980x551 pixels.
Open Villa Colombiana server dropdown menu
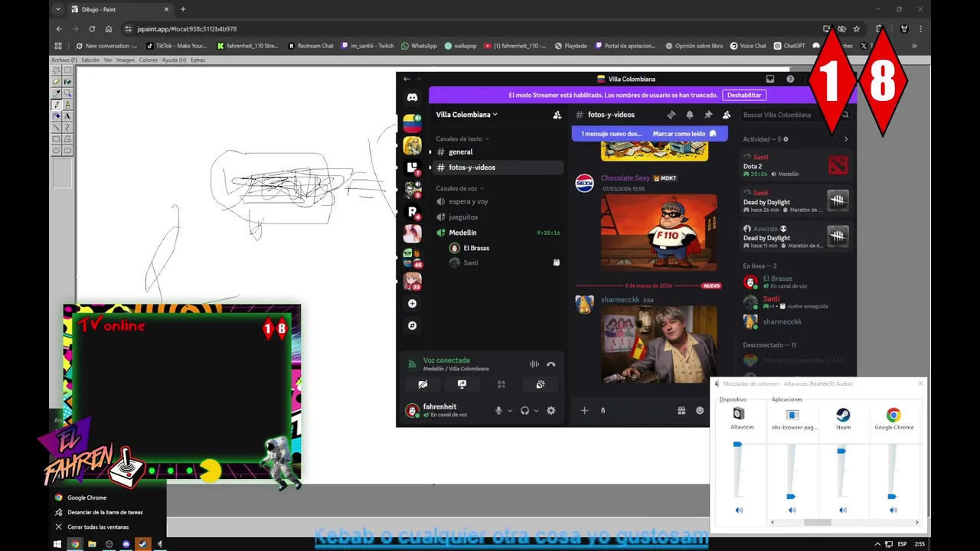pyautogui.click(x=466, y=115)
